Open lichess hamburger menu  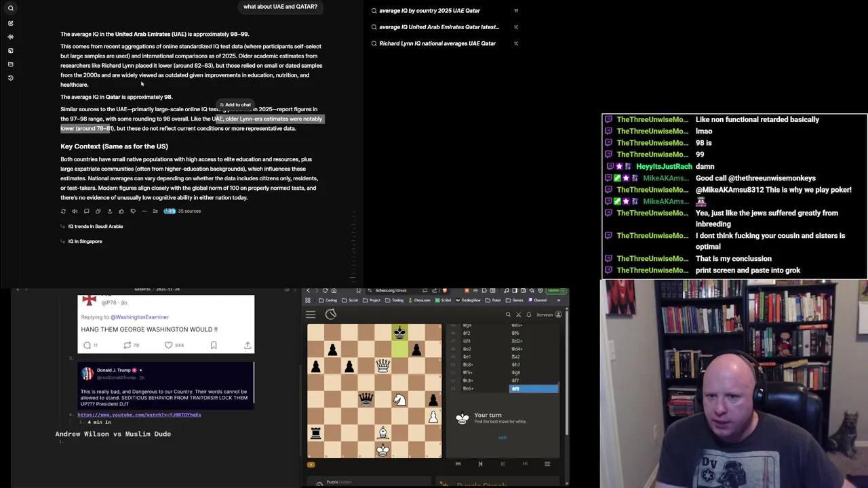click(311, 314)
